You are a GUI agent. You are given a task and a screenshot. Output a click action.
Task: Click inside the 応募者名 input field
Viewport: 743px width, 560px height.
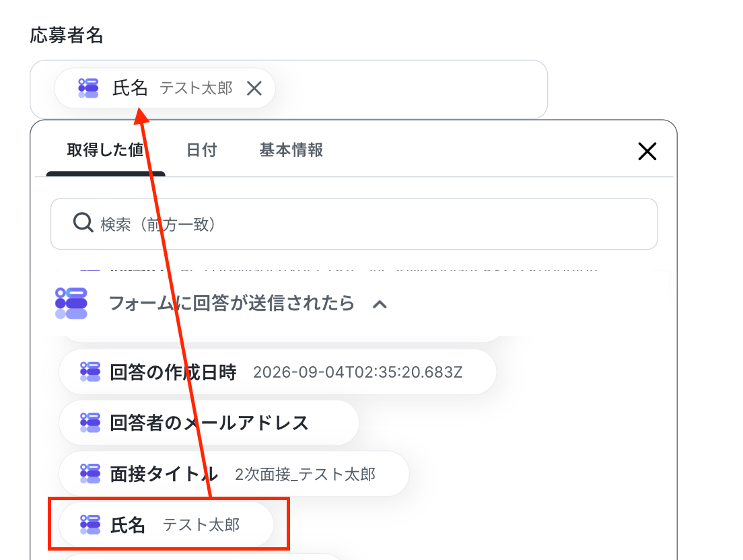point(289,89)
